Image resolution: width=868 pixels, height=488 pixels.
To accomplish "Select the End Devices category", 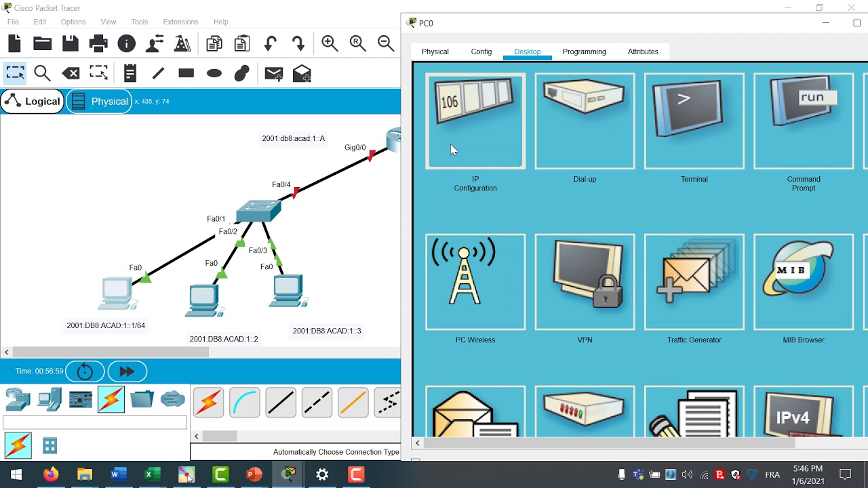I will point(49,399).
